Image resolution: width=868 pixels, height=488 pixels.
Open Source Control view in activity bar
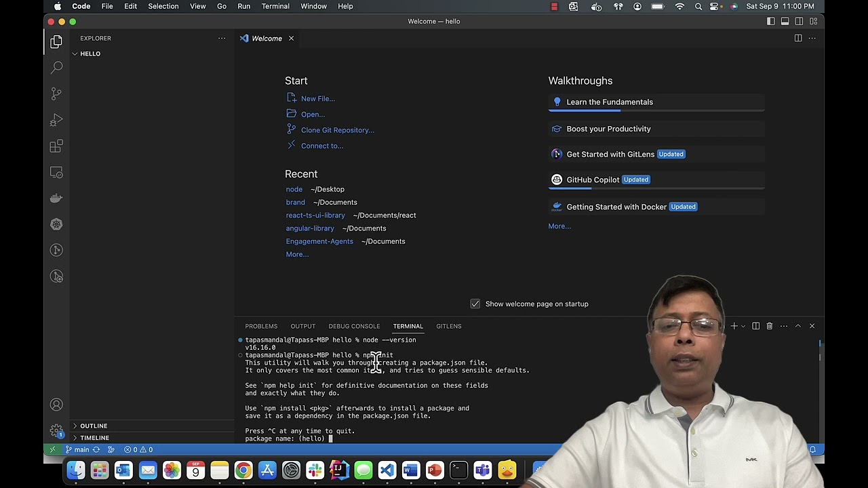pos(56,94)
